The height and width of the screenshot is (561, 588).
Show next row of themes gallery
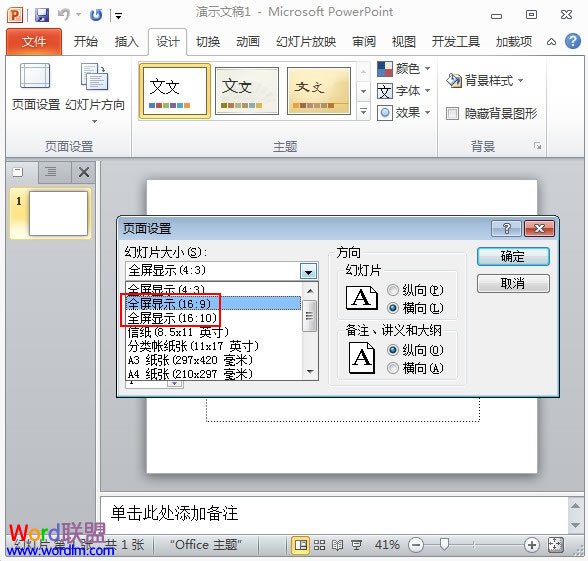[363, 91]
